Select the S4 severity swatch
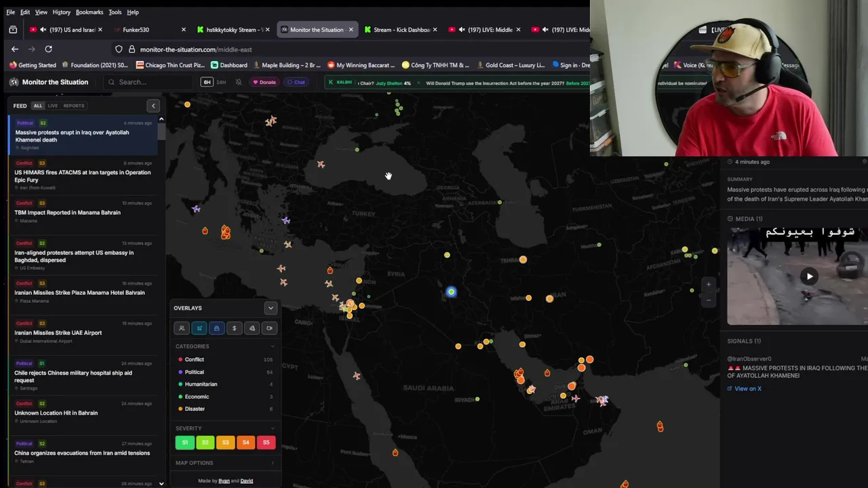 245,443
